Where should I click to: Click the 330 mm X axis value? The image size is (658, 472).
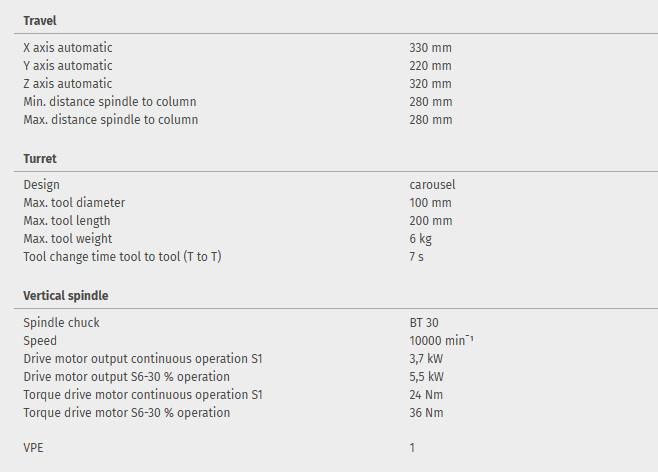pos(430,47)
